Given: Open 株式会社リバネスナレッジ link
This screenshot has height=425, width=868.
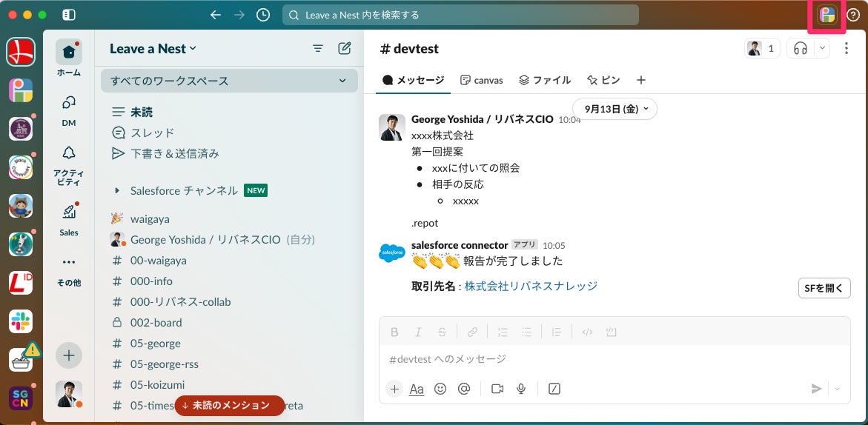Looking at the screenshot, I should point(531,286).
